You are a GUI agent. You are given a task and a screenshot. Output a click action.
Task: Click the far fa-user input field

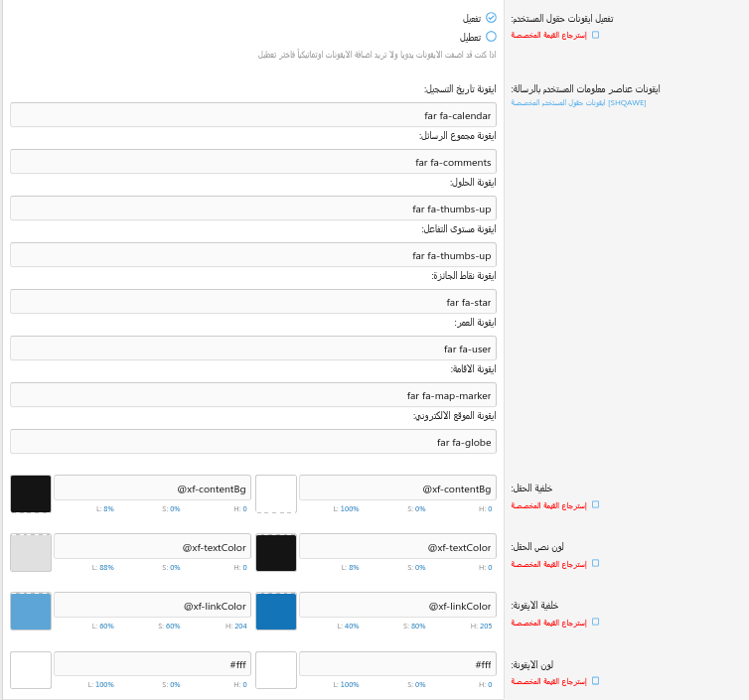253,349
